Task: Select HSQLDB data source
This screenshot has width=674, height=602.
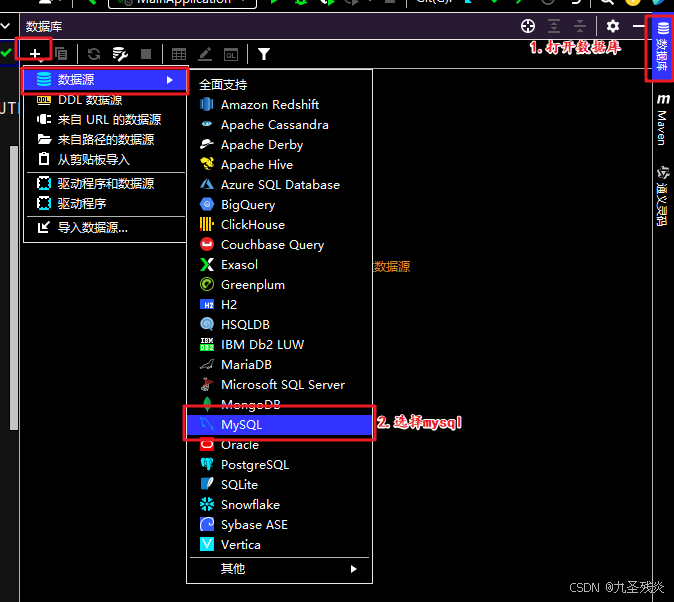Action: (279, 325)
